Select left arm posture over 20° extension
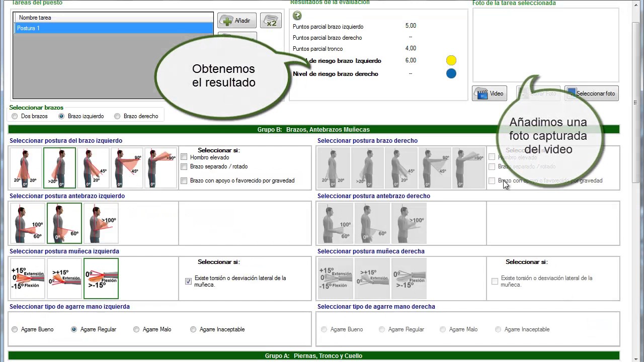 pos(59,168)
